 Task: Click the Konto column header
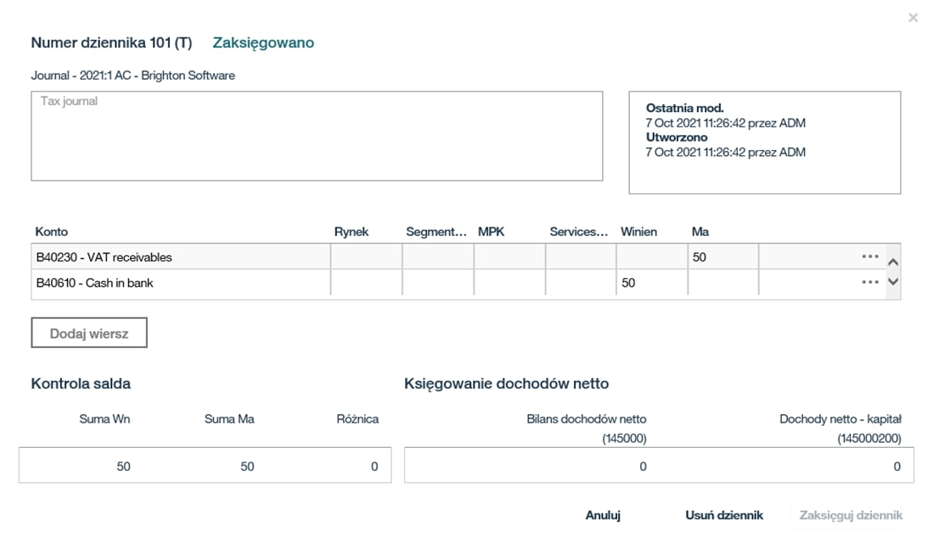(x=52, y=232)
